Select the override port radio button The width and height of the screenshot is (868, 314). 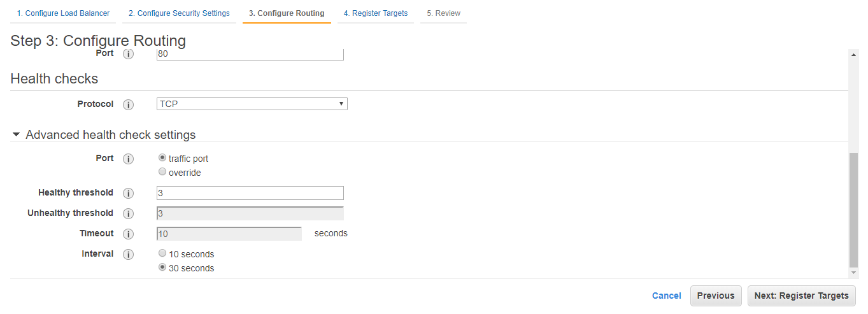(x=162, y=171)
